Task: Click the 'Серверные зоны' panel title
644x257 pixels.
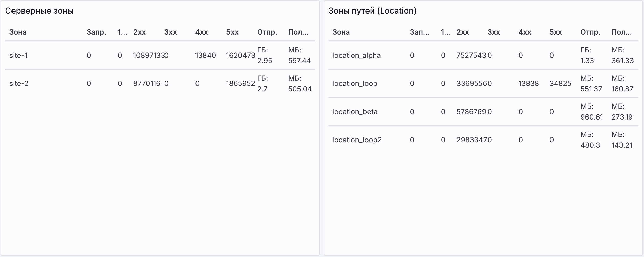Action: click(x=39, y=11)
